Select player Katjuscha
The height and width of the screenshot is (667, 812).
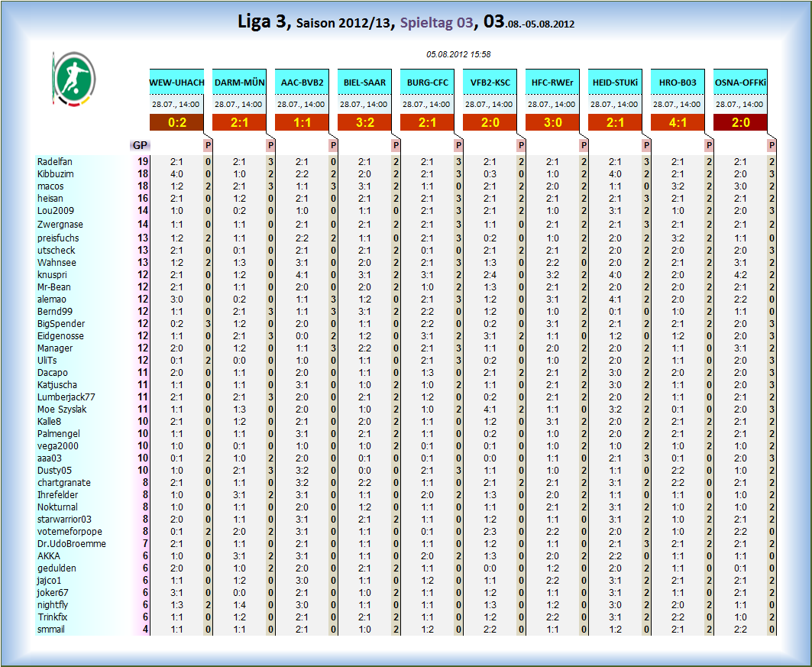coord(57,385)
